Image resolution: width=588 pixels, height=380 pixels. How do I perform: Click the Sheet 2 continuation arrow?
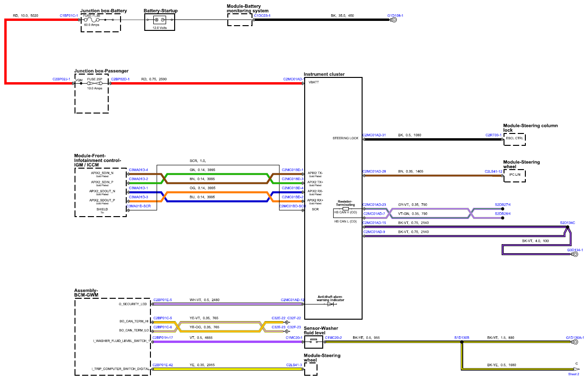[576, 369]
